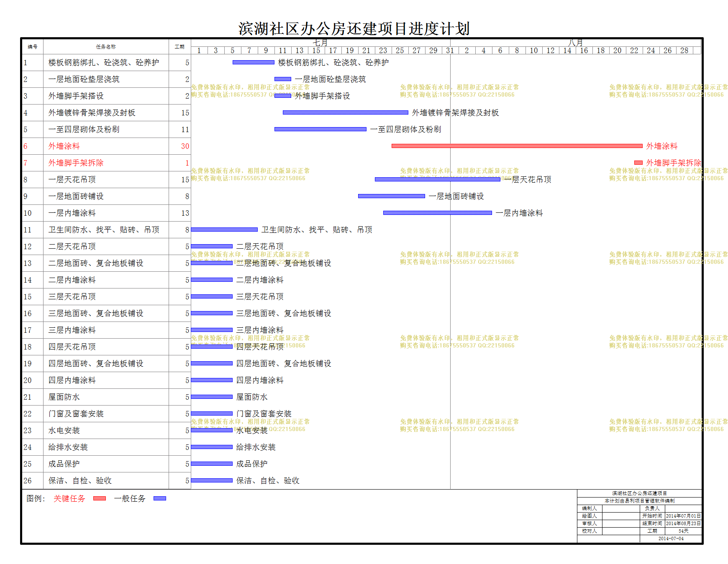Click the 一般任务 legend text
Viewport: 728px width, 564px height.
click(130, 498)
